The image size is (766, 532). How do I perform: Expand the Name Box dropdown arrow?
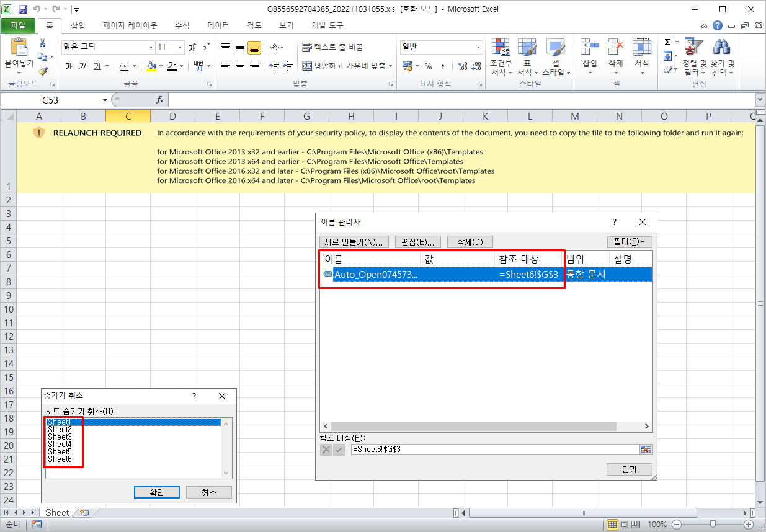(104, 100)
